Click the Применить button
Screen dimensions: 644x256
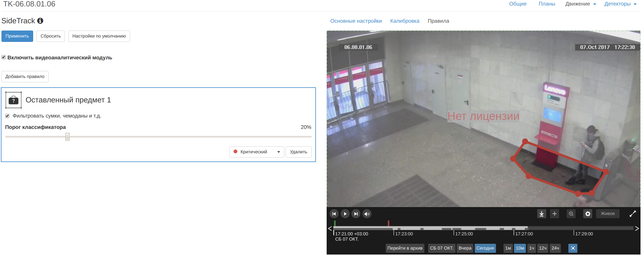tap(17, 36)
